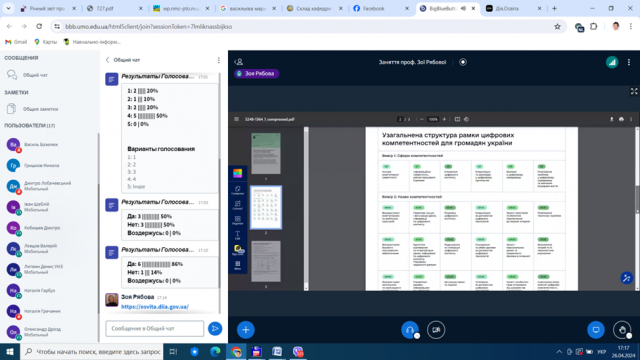The image size is (640, 360).
Task: Open chat options three-dot menu
Action: click(219, 60)
